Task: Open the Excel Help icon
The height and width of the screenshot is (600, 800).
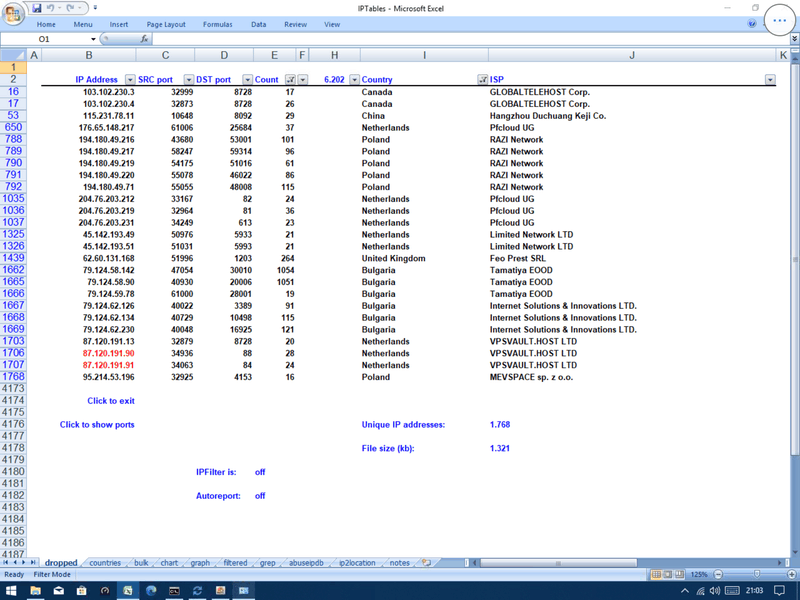Action: (x=752, y=23)
